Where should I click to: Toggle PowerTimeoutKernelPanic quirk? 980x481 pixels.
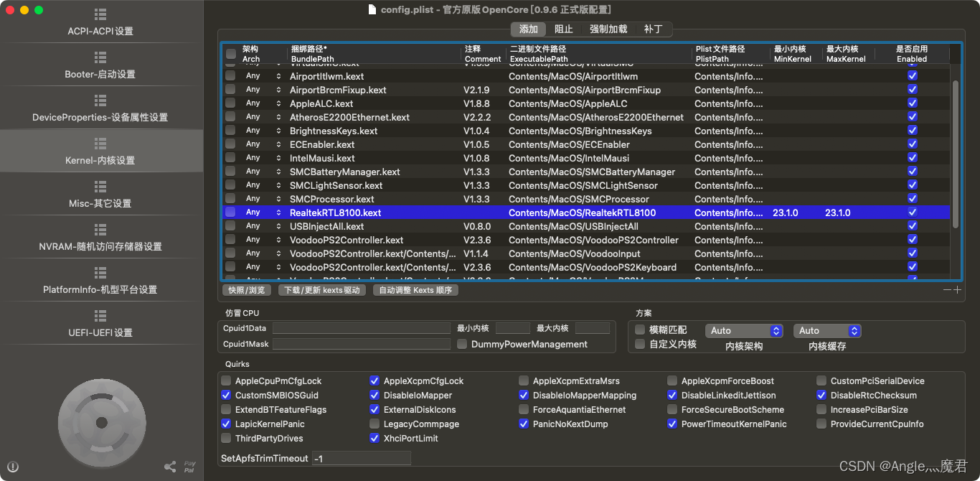pyautogui.click(x=672, y=424)
